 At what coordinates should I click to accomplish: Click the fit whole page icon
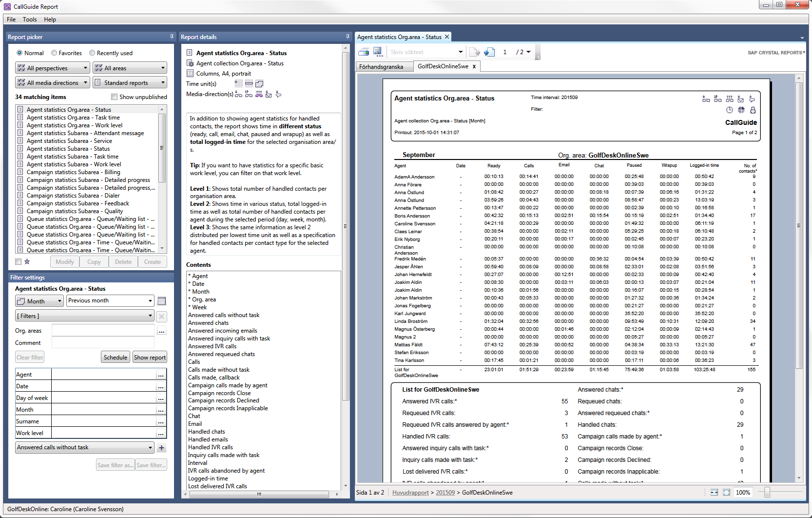tap(726, 493)
